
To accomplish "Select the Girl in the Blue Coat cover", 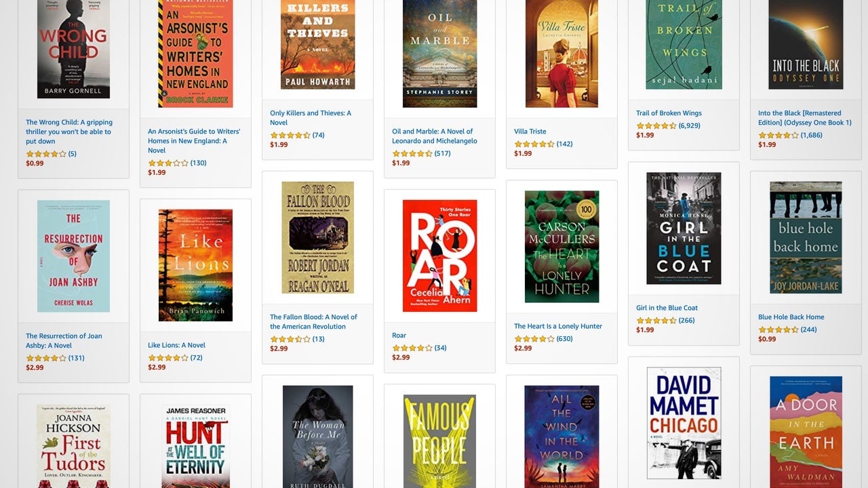I will [x=684, y=228].
